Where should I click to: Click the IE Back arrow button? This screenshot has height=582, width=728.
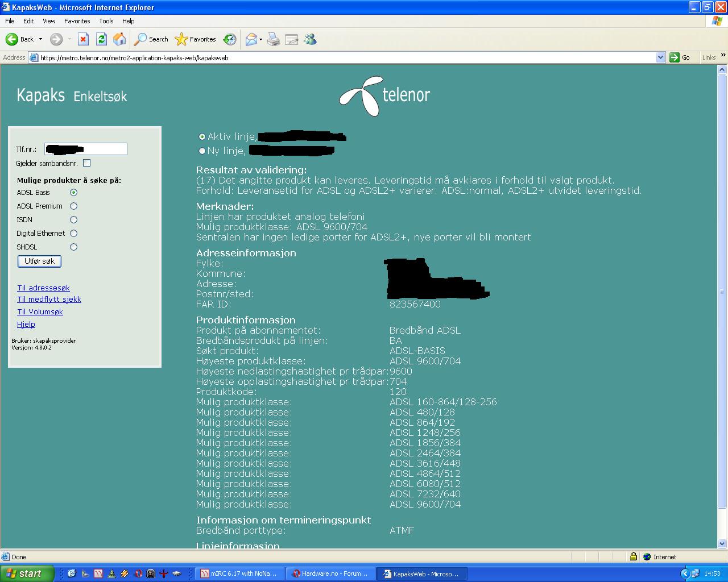point(20,39)
